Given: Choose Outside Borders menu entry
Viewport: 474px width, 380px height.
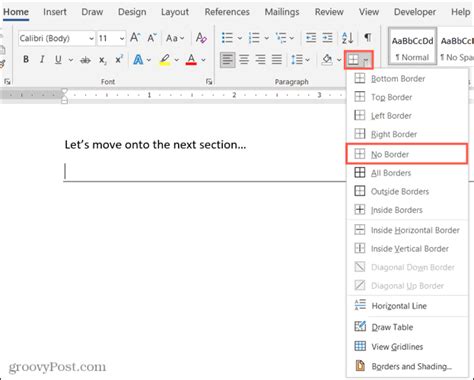Looking at the screenshot, I should [407, 191].
